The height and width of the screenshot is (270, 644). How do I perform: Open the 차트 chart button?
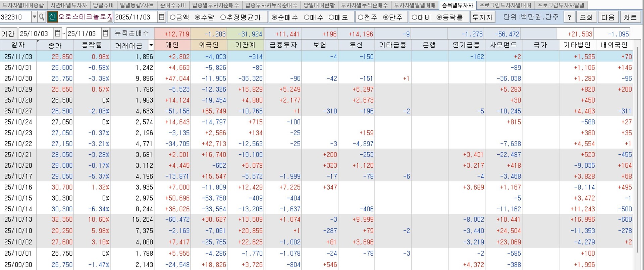tap(630, 17)
